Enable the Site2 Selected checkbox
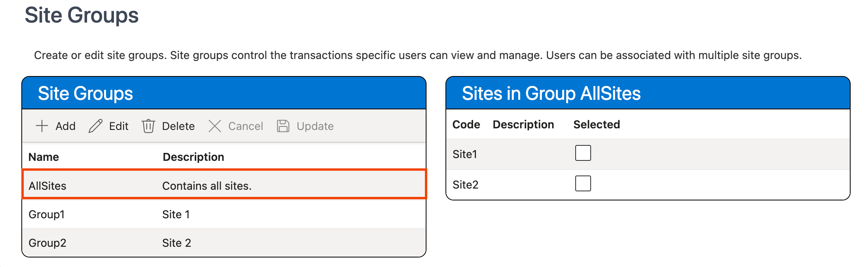 tap(583, 183)
